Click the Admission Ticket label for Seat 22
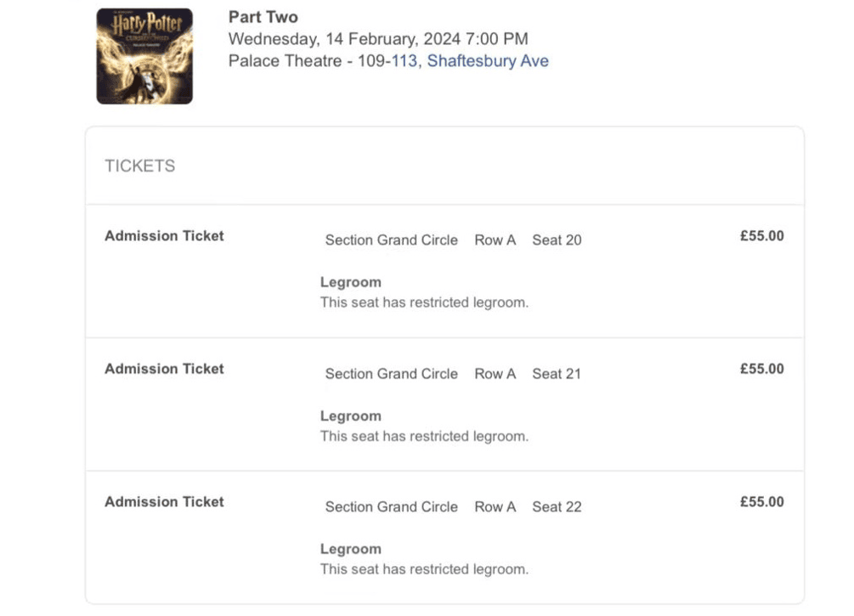 [164, 501]
